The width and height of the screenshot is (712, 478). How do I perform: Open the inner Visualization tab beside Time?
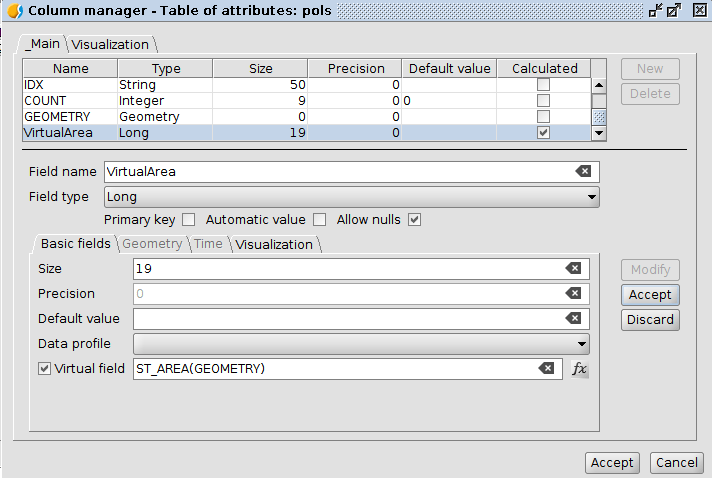tap(274, 244)
